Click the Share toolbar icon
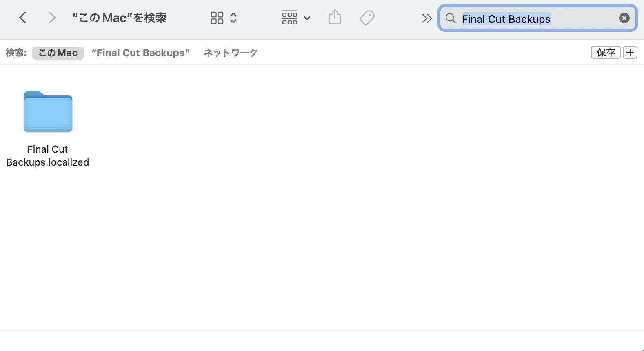 (335, 18)
